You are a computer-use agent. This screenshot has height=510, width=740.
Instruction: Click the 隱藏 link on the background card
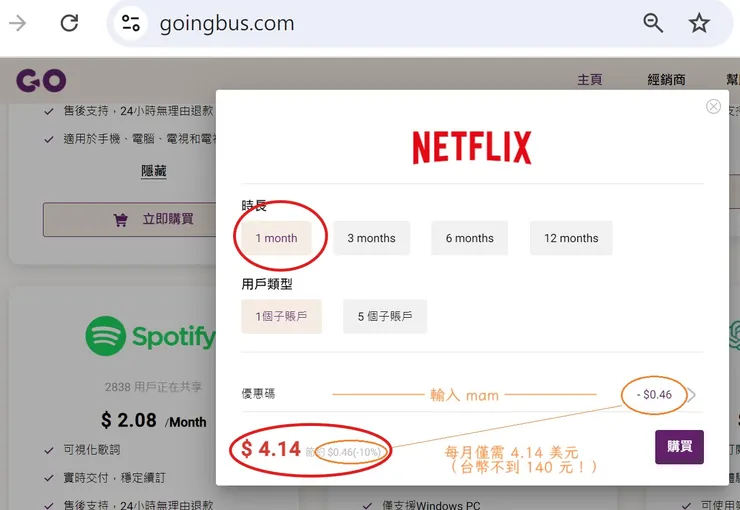(x=154, y=171)
